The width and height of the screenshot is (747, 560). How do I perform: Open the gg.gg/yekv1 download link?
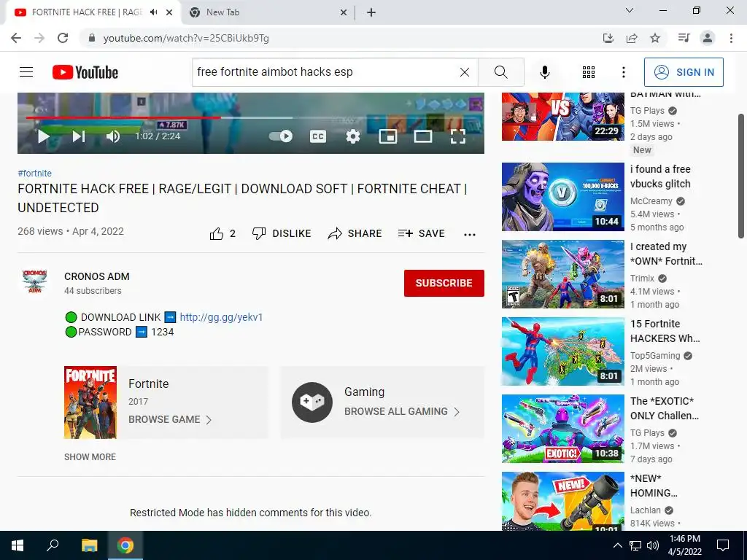(x=221, y=317)
